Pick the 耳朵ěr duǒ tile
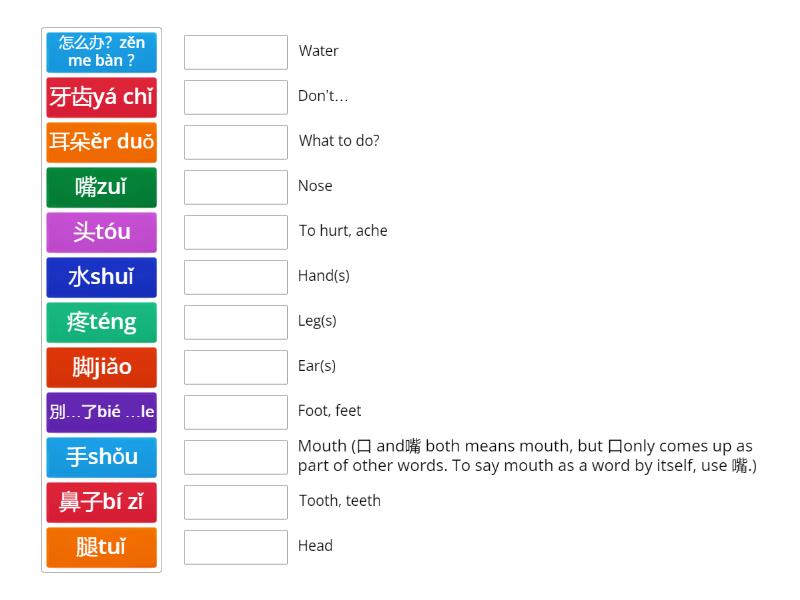 pyautogui.click(x=100, y=142)
